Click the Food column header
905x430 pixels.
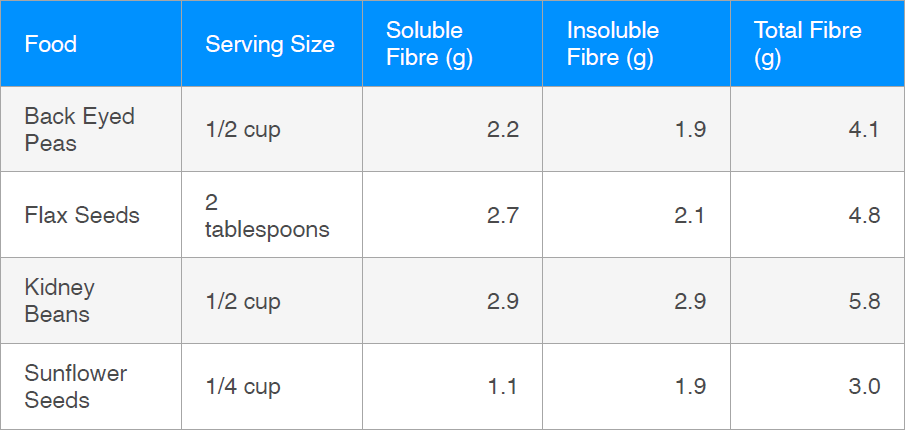pyautogui.click(x=91, y=44)
